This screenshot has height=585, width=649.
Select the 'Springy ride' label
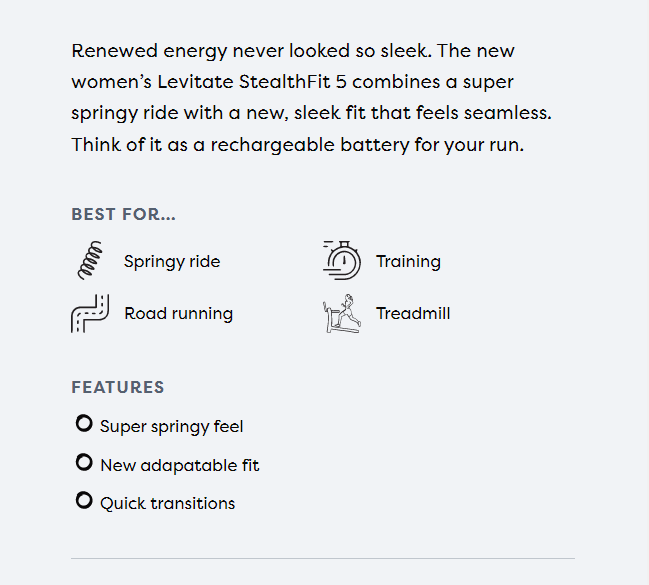click(x=172, y=262)
